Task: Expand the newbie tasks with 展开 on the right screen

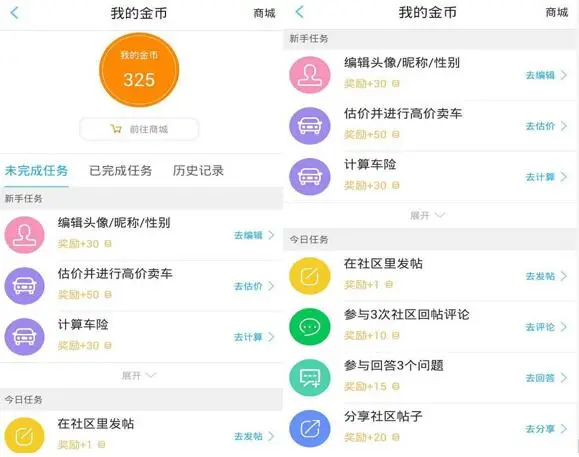Action: tap(427, 215)
